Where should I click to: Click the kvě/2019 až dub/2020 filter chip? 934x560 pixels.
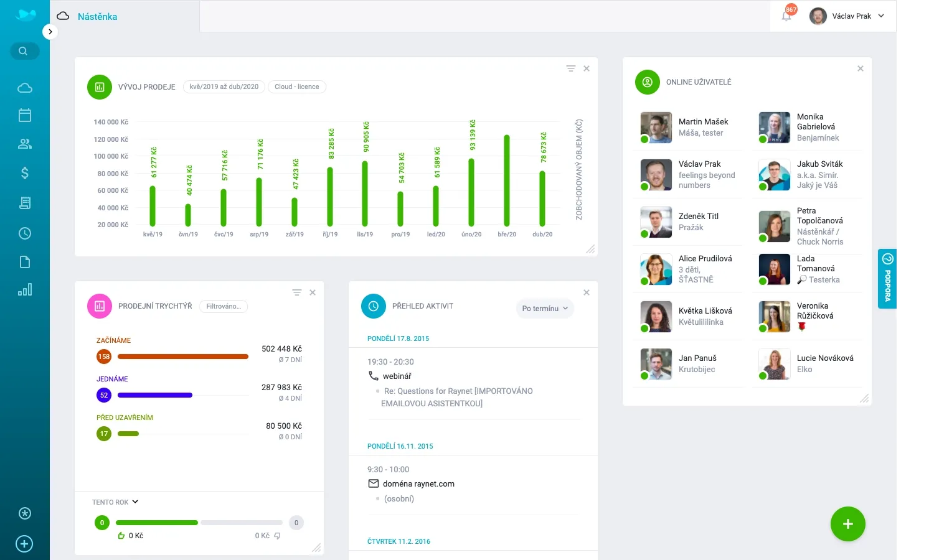coord(224,87)
